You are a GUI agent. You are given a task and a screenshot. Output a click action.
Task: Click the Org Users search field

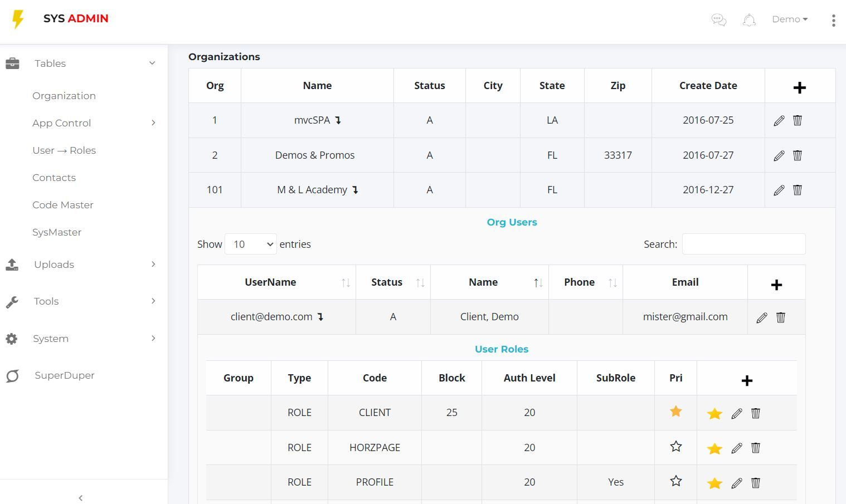click(x=743, y=244)
